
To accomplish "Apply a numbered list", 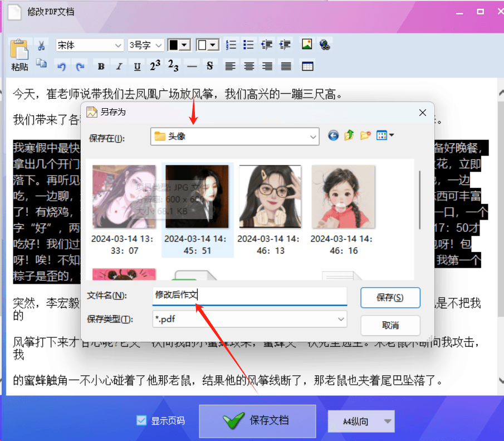I will pyautogui.click(x=231, y=44).
